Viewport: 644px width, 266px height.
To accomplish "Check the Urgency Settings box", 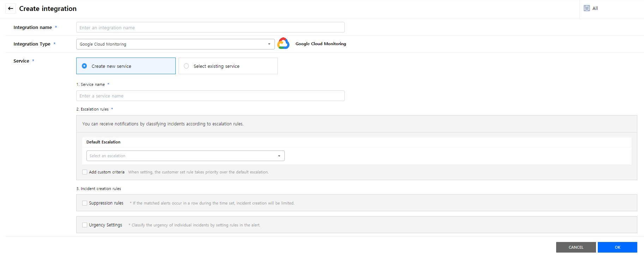I will [x=85, y=225].
